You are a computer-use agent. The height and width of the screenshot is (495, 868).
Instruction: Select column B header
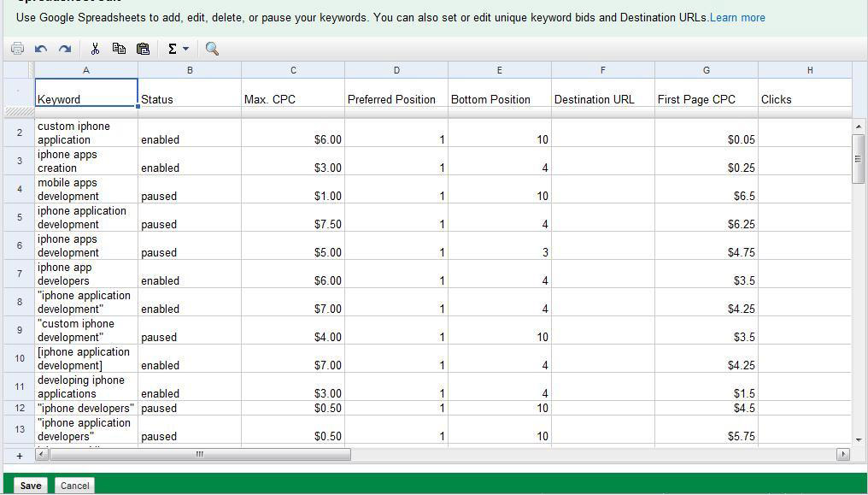click(x=190, y=70)
